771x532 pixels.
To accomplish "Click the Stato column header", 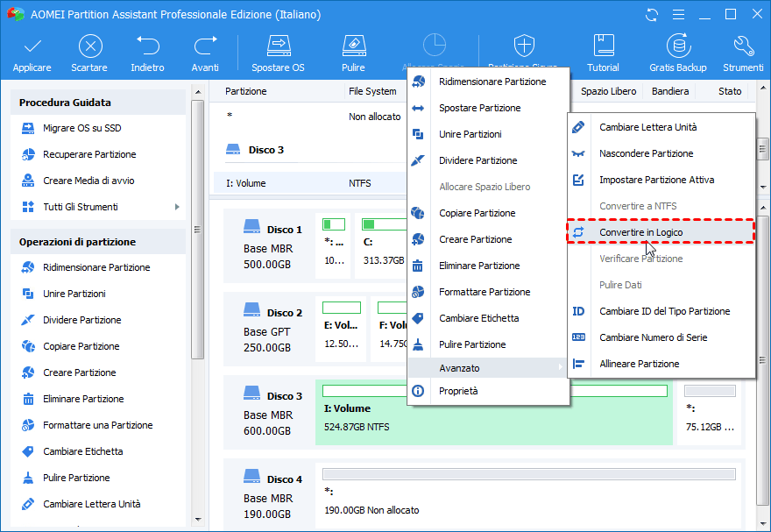I will (729, 91).
